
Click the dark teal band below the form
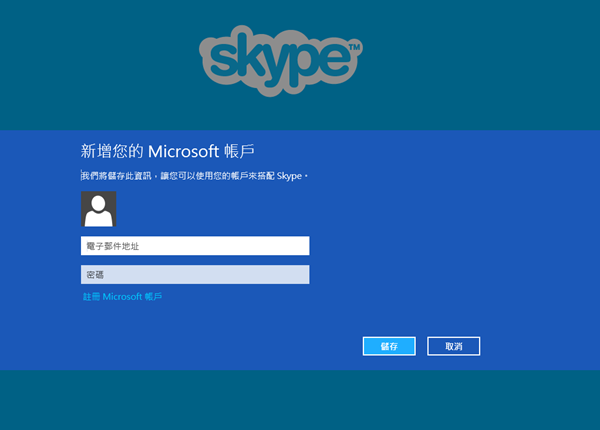click(300, 400)
